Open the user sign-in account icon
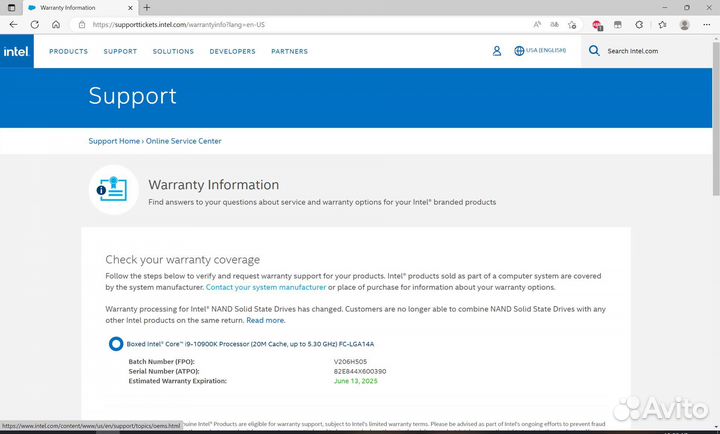 (497, 51)
